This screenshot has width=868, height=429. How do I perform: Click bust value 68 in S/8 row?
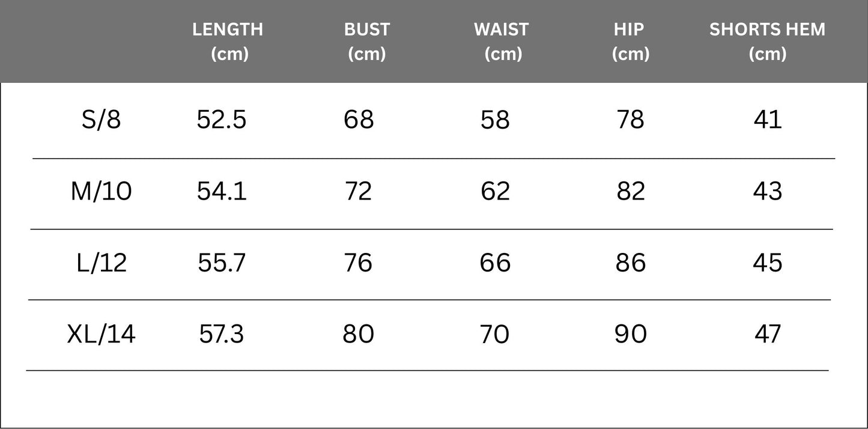click(359, 120)
